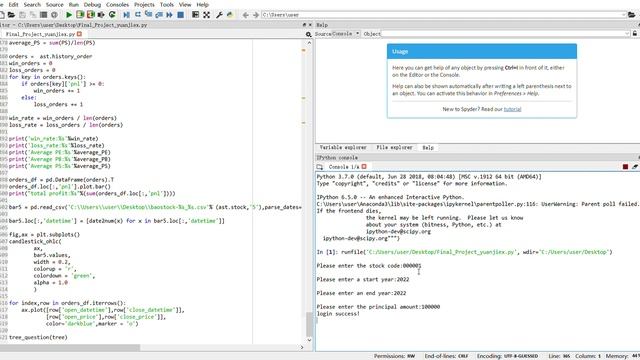The image size is (640, 360).
Task: Step out of function debug icon
Action: click(159, 15)
